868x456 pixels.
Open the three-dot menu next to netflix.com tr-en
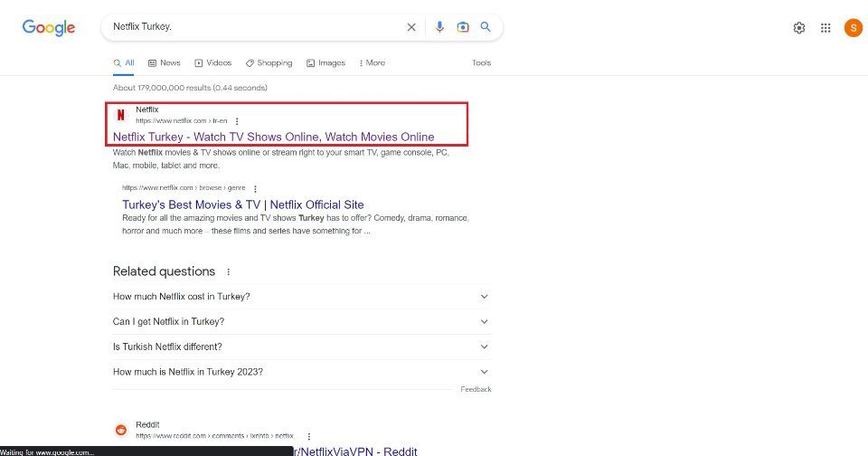[x=237, y=121]
